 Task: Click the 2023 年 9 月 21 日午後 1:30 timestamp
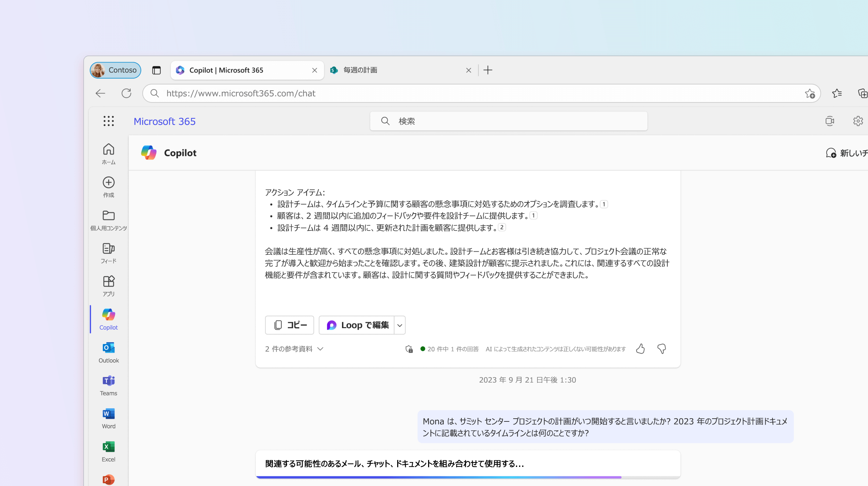[527, 380]
